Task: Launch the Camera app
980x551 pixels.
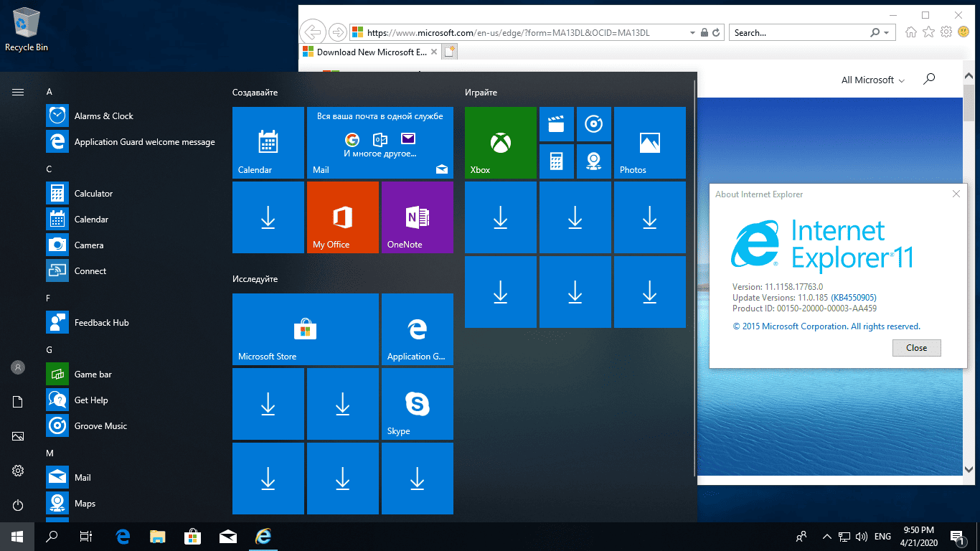Action: click(131, 245)
